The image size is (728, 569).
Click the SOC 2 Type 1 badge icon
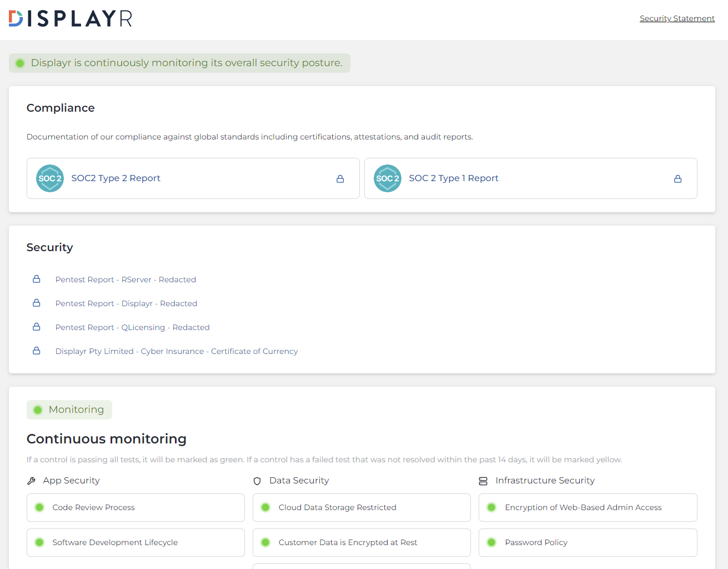pyautogui.click(x=387, y=178)
